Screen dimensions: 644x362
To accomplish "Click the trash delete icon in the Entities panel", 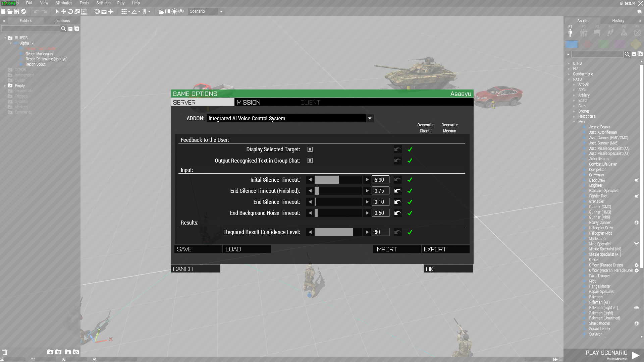I will coord(5,352).
